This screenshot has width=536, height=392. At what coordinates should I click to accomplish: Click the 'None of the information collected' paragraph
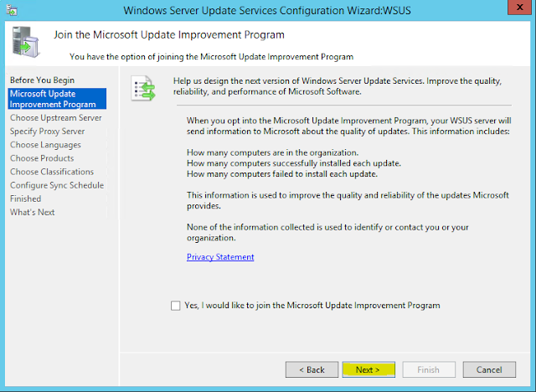coord(327,232)
